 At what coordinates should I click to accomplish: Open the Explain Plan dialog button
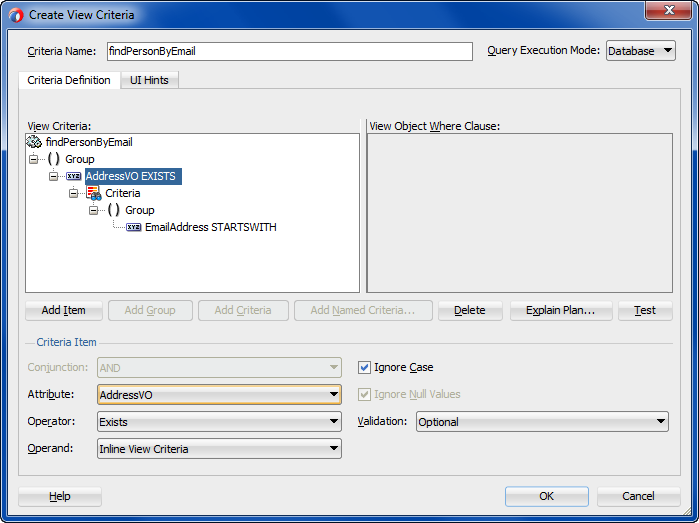coord(561,310)
